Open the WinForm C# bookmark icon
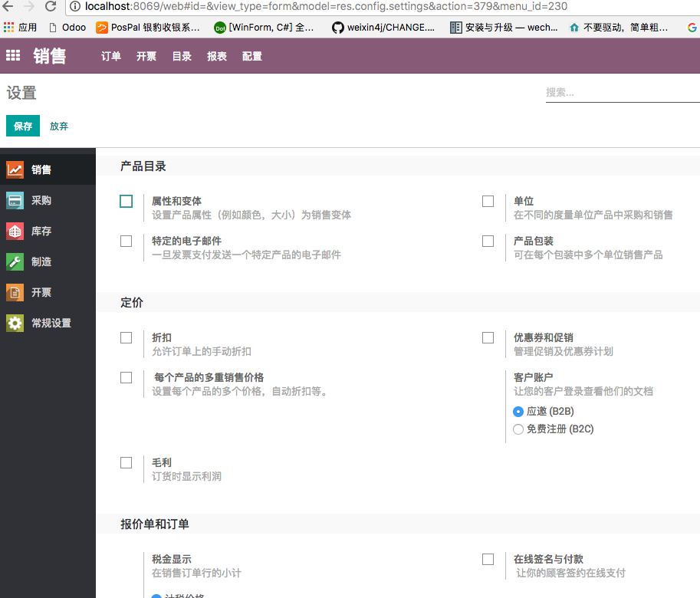 coord(219,28)
